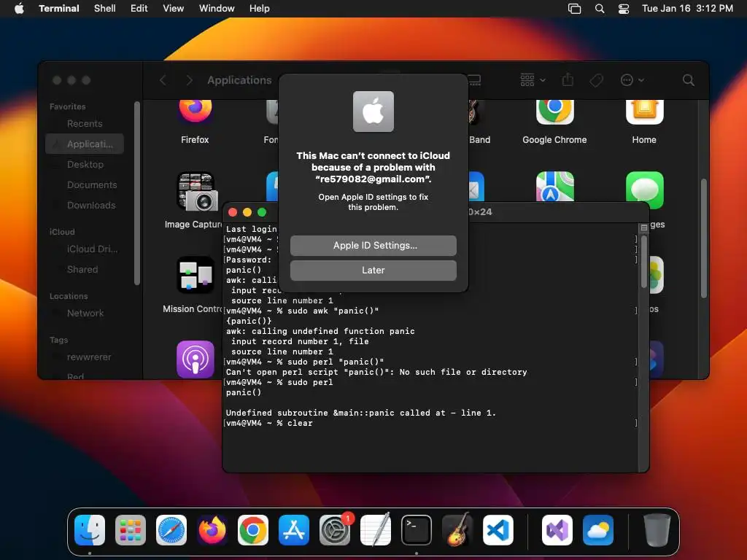This screenshot has height=560, width=747.
Task: Open the Trash from the Dock
Action: click(x=657, y=530)
